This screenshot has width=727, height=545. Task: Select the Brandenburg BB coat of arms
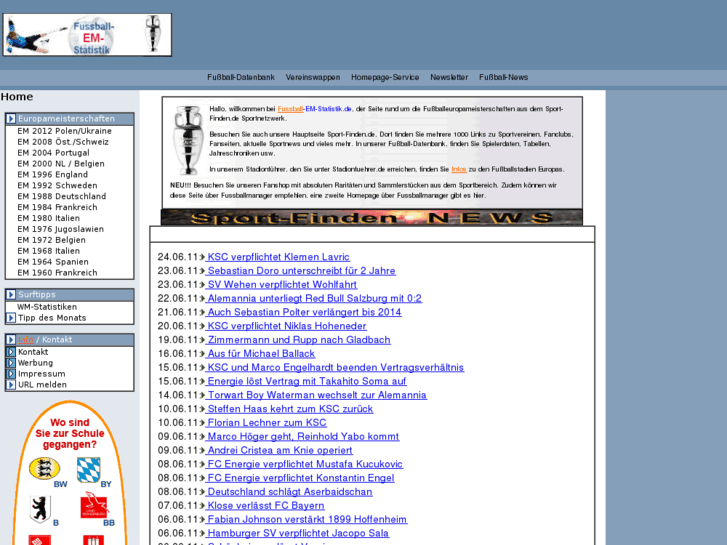(x=95, y=505)
